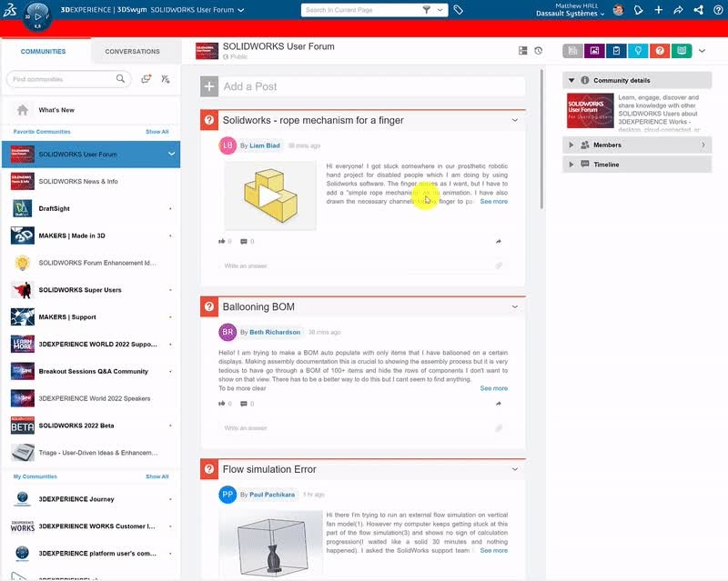Select the dark blue Survey content icon

tap(616, 51)
